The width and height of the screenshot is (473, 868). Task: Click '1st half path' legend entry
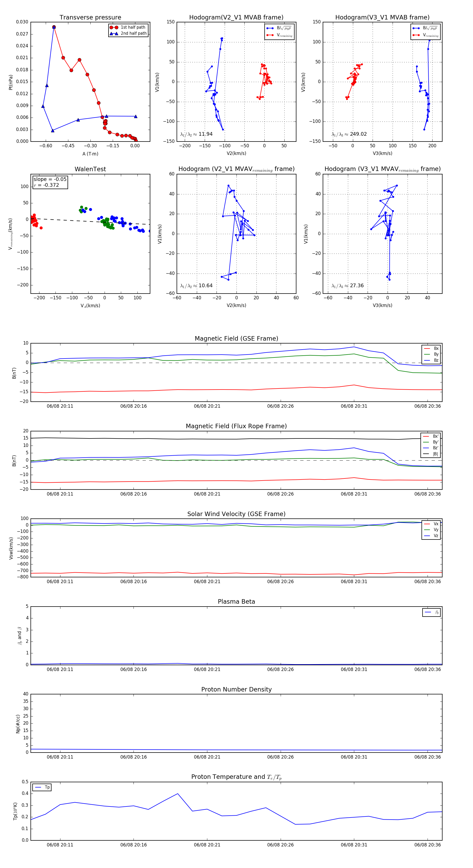pos(128,27)
